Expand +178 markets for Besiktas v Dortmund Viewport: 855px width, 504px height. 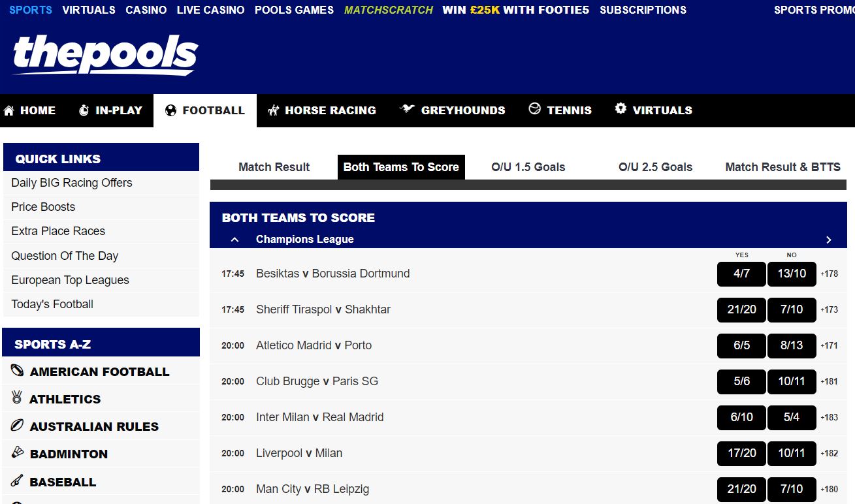point(830,274)
